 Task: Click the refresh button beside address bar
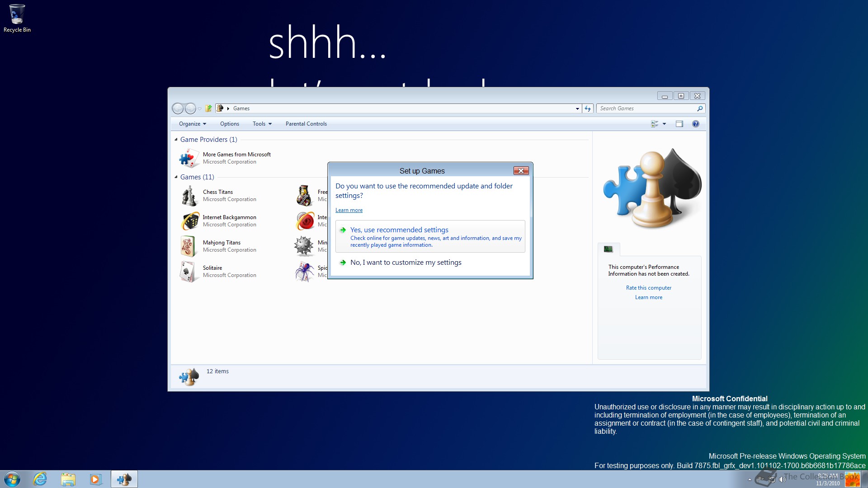coord(588,108)
